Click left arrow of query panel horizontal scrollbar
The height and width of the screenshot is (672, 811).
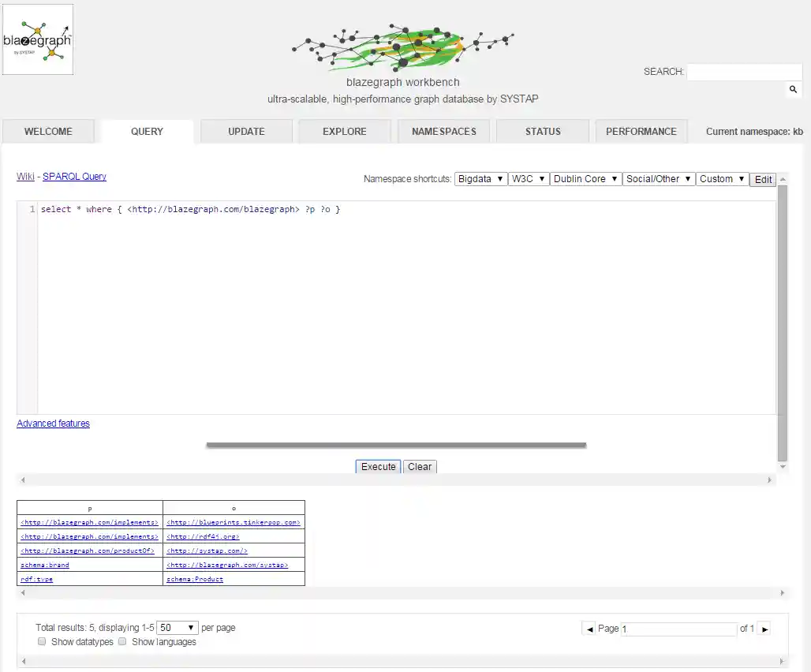[23, 480]
